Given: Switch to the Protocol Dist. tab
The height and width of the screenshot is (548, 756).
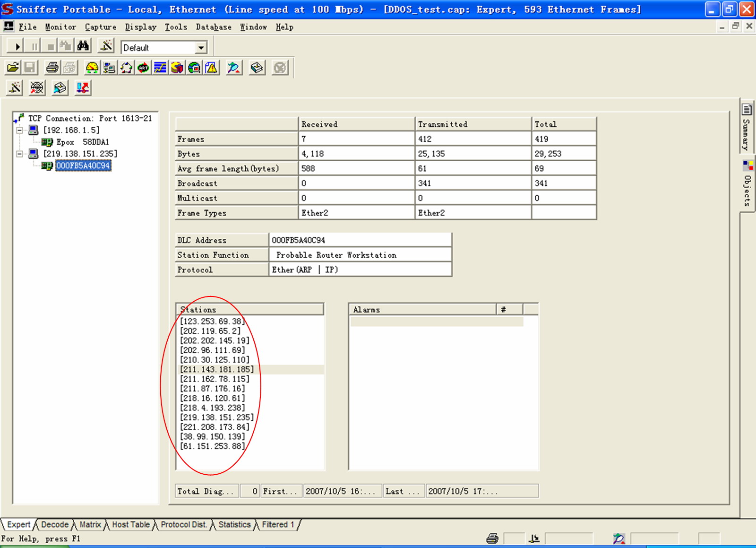Looking at the screenshot, I should click(x=183, y=524).
